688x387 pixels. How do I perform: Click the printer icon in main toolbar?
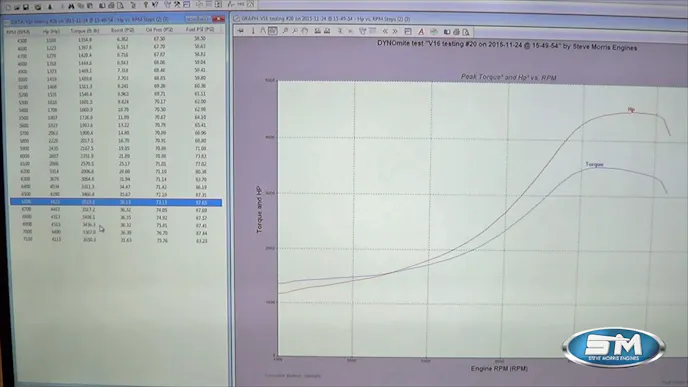click(x=111, y=6)
